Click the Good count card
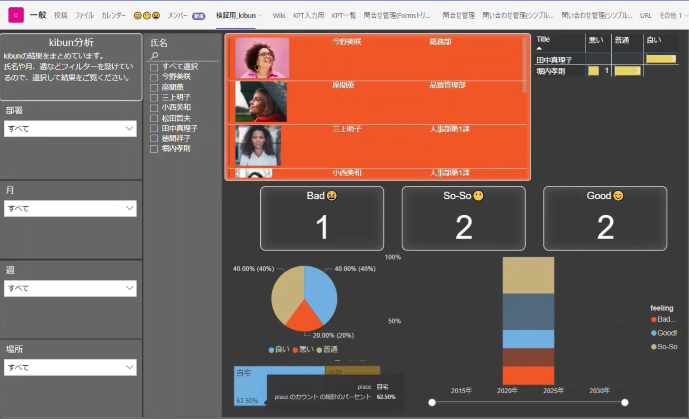The width and height of the screenshot is (689, 419). (605, 218)
